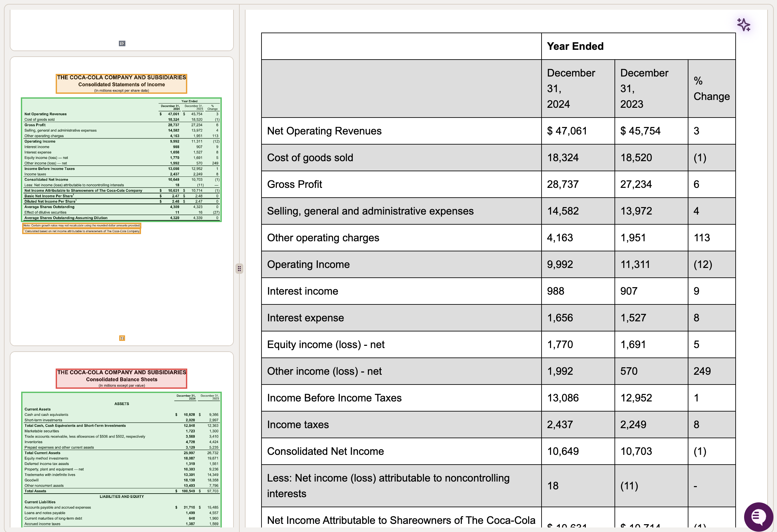Grab the panel divider handle

(x=239, y=269)
